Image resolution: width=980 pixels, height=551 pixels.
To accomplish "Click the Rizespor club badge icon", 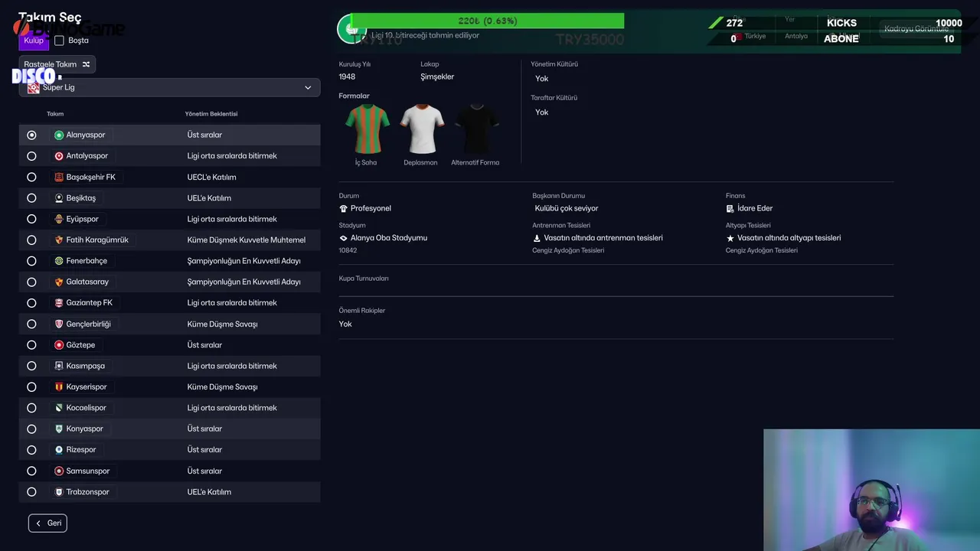I will [x=59, y=450].
